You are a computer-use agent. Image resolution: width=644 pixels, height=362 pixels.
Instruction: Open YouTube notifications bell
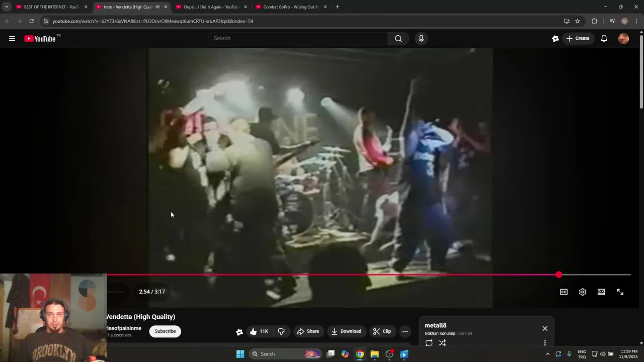pyautogui.click(x=604, y=39)
